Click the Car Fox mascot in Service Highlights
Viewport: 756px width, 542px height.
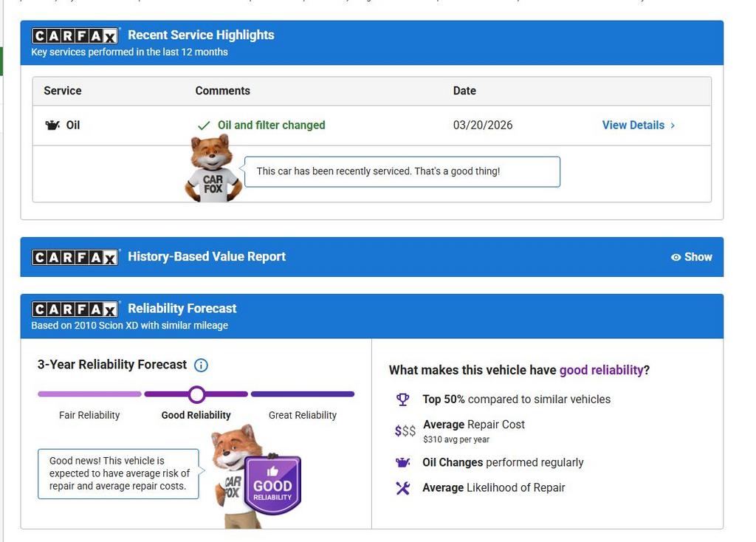[x=213, y=170]
